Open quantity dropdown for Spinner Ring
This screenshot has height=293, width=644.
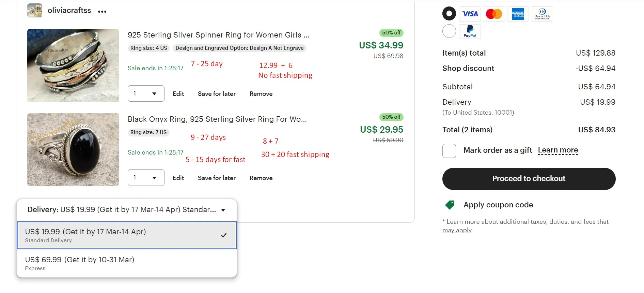click(146, 93)
